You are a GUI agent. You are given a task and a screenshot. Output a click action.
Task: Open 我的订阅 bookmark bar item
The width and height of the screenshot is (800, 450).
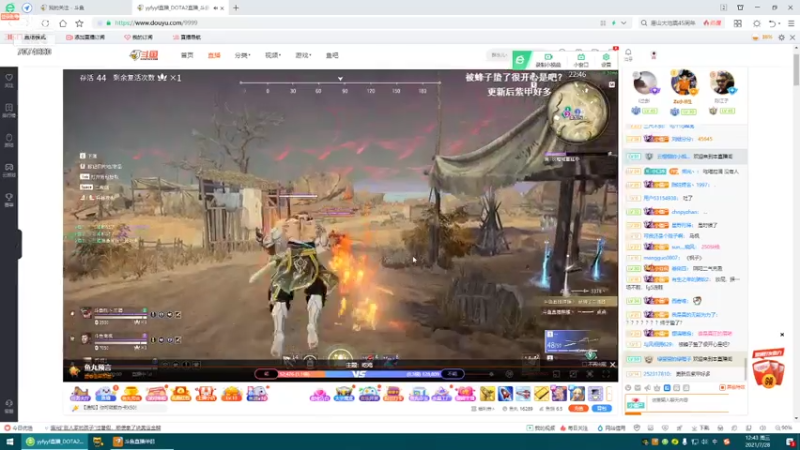(138, 37)
